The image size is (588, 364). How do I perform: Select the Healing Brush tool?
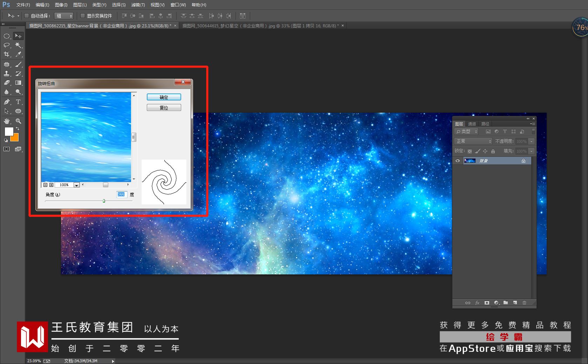7,64
